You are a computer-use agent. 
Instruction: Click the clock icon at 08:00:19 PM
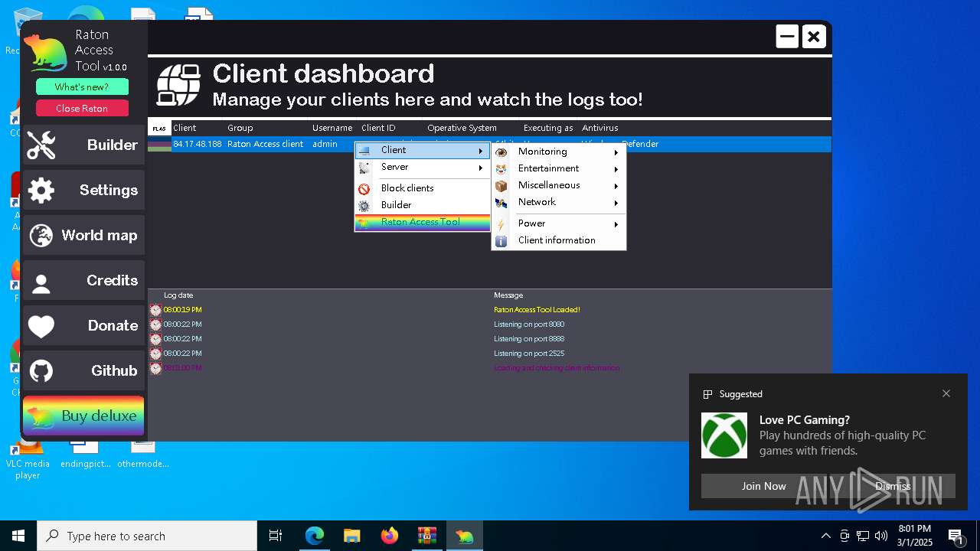(155, 310)
